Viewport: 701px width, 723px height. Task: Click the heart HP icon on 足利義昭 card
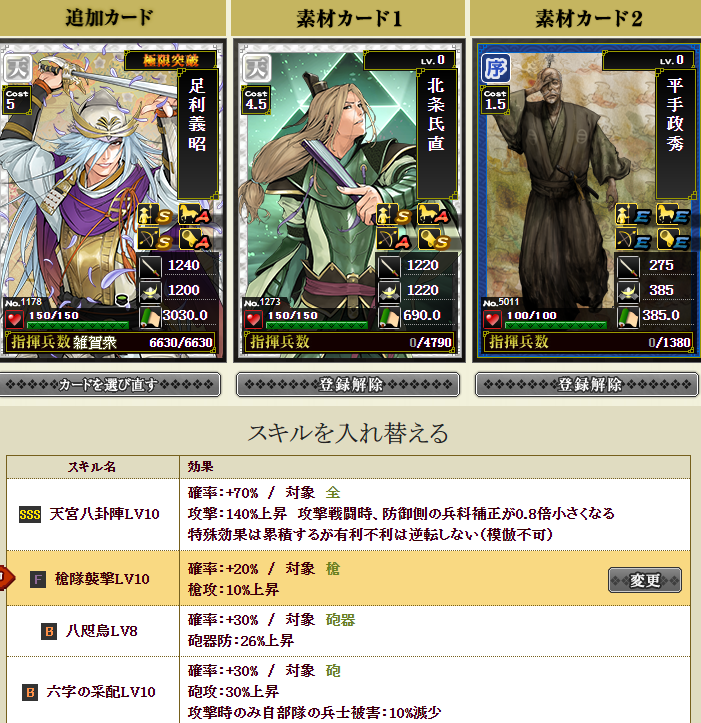coord(14,319)
